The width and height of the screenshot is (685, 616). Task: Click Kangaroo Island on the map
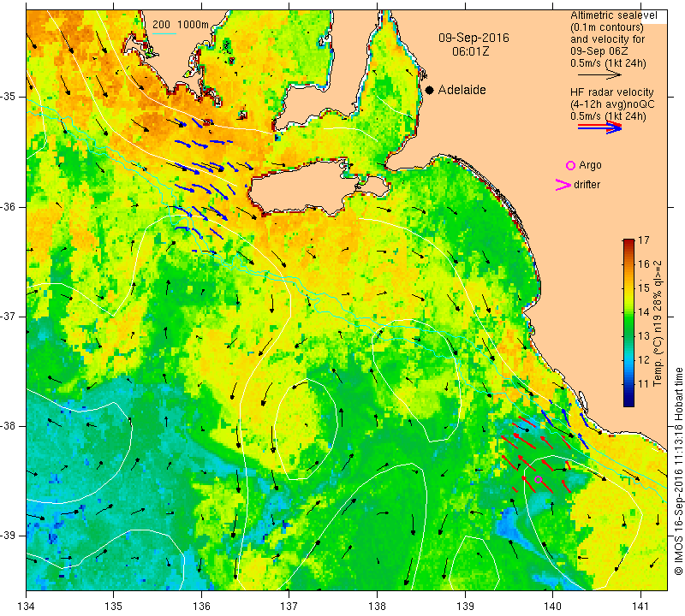click(306, 187)
